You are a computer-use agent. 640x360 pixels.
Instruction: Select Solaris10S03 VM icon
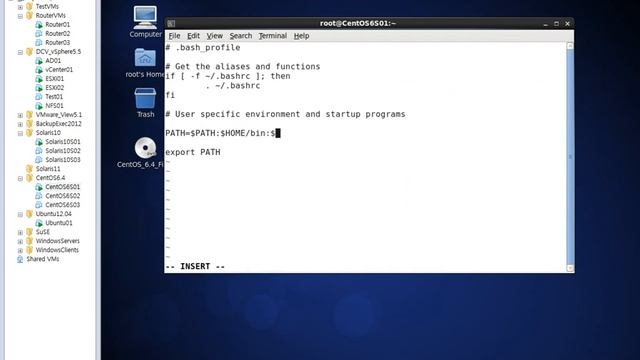(39, 160)
